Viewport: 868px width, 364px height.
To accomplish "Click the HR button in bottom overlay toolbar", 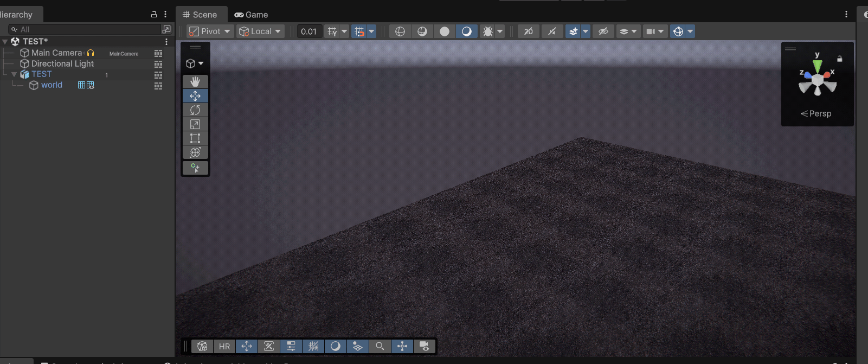I will [224, 346].
